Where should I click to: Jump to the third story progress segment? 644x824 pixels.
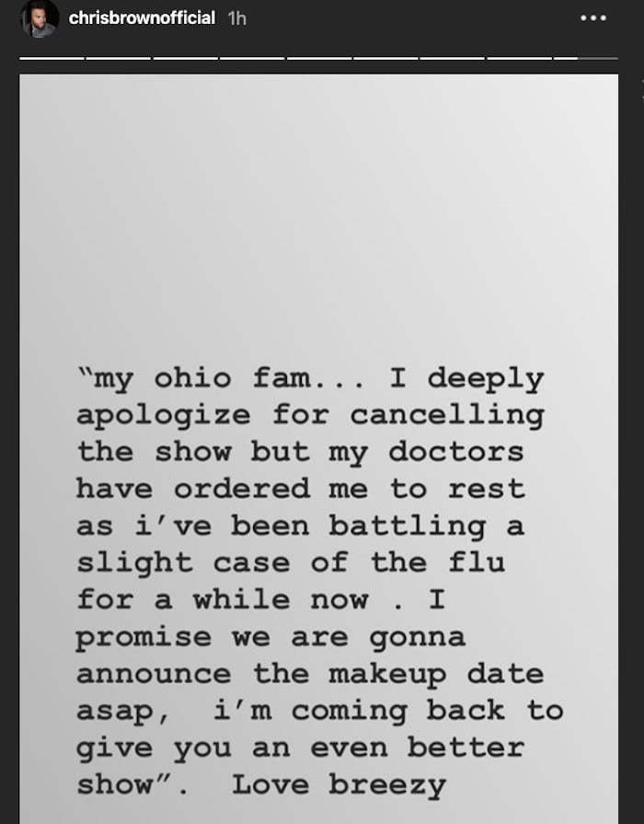(x=185, y=58)
